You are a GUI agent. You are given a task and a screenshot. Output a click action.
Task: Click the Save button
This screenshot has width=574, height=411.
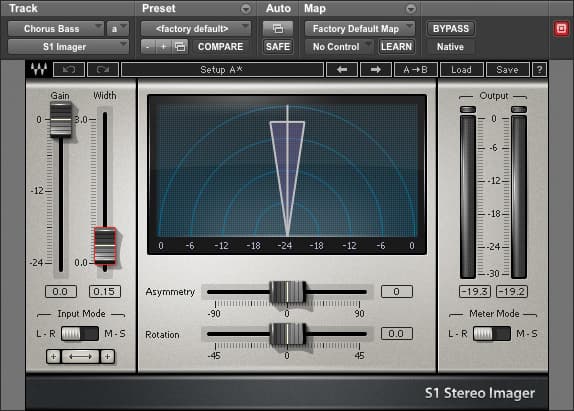coord(507,70)
